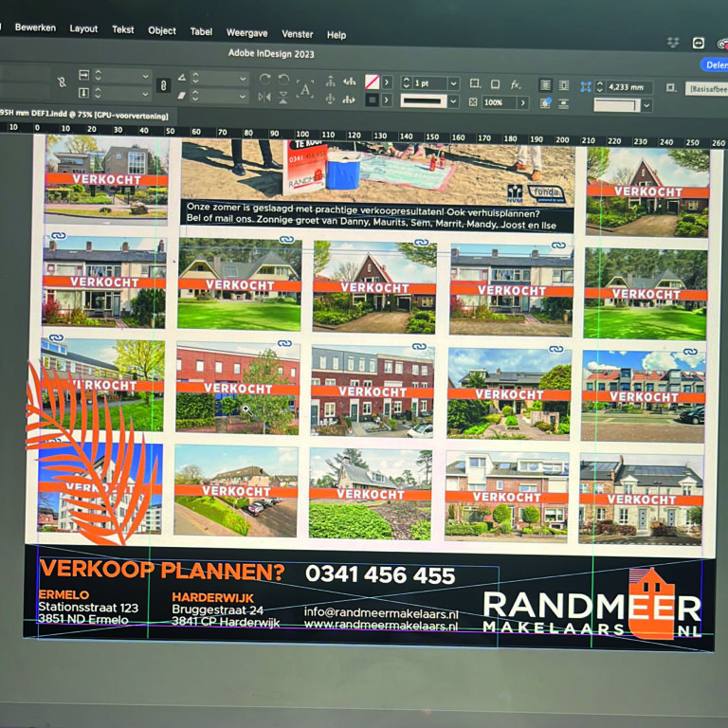Open the Object menu
Image resolution: width=728 pixels, height=728 pixels.
pyautogui.click(x=162, y=30)
